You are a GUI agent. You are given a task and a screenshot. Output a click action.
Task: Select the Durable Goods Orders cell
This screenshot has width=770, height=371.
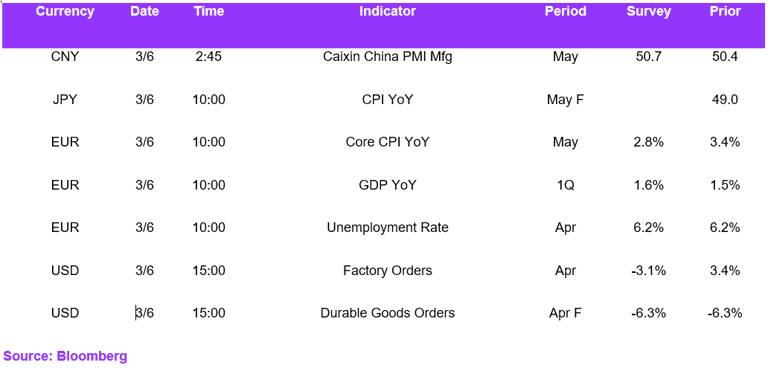point(387,313)
